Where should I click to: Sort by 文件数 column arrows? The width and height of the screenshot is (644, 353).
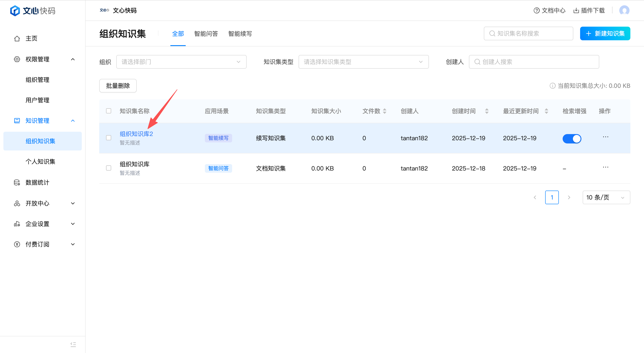coord(384,111)
